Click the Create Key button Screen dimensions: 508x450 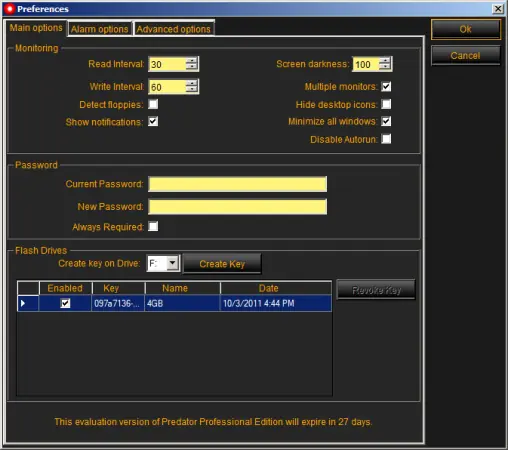pyautogui.click(x=222, y=264)
